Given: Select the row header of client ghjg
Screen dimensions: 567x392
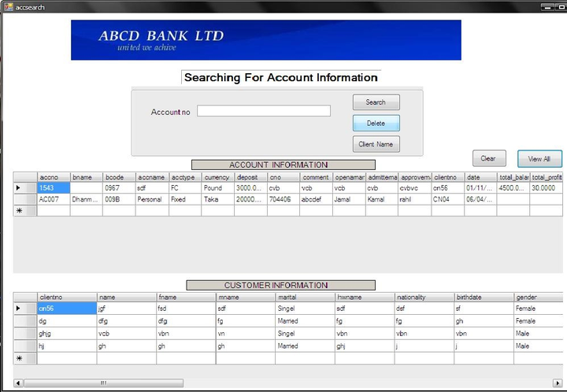Looking at the screenshot, I should coord(25,334).
